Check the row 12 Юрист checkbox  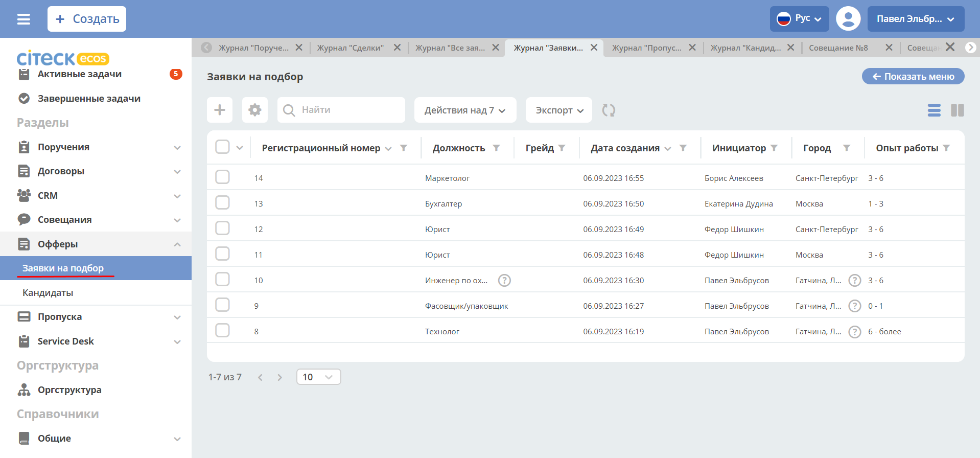[222, 228]
